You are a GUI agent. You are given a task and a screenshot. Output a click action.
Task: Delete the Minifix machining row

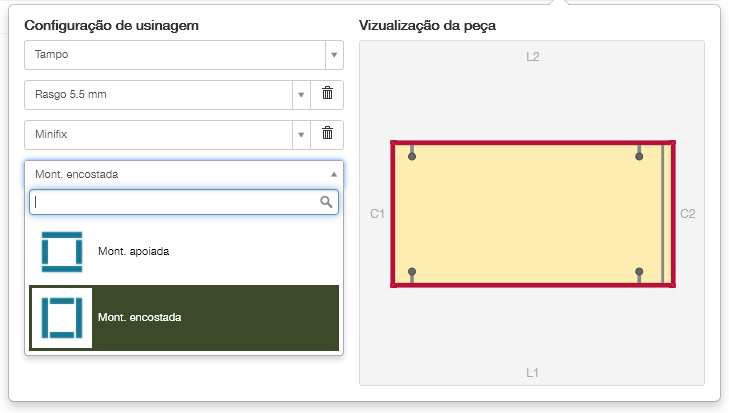[x=327, y=134]
